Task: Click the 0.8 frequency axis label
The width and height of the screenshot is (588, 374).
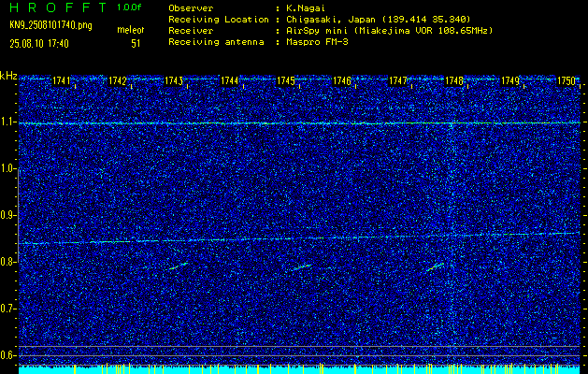Action: point(7,262)
